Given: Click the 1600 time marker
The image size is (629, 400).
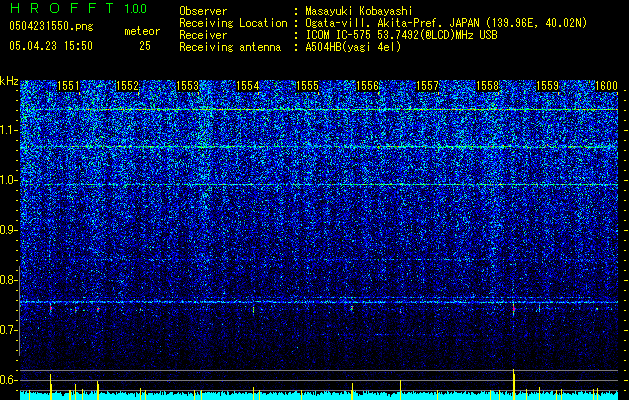Looking at the screenshot, I should pyautogui.click(x=606, y=86).
